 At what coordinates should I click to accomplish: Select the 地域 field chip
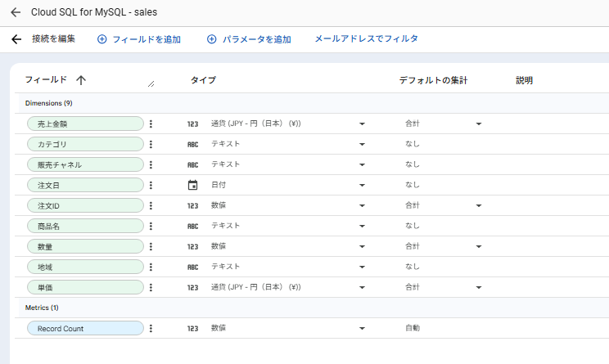click(85, 267)
